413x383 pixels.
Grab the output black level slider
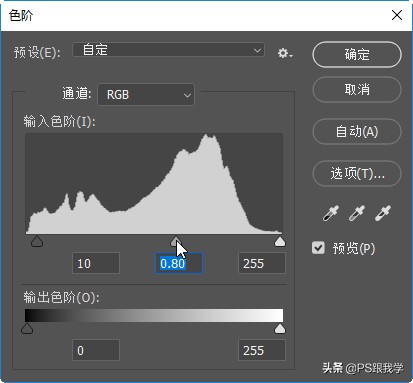tap(27, 329)
